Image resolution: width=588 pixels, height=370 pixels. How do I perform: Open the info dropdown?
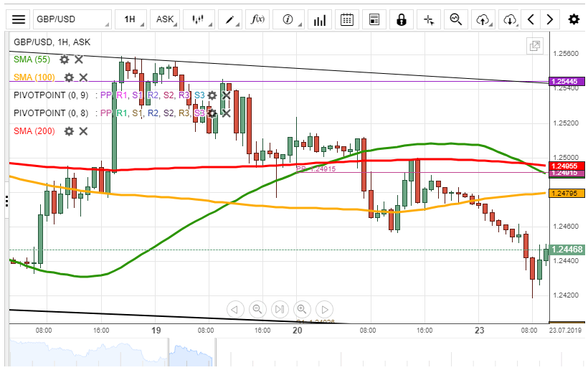pyautogui.click(x=289, y=19)
